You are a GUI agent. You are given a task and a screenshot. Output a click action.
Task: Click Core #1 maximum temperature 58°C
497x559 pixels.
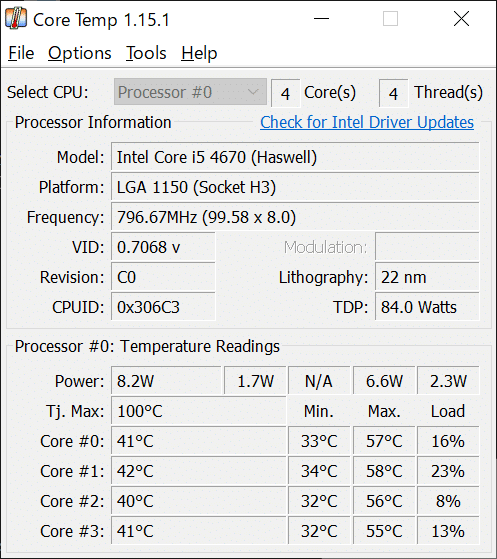(x=384, y=470)
